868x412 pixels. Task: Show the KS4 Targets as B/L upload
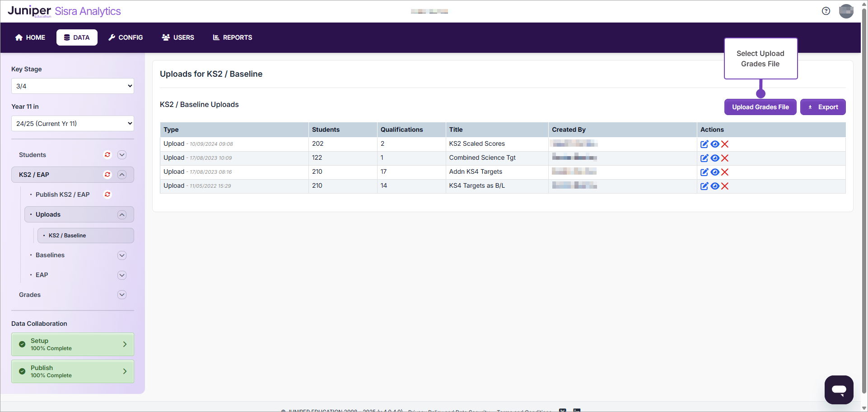click(x=714, y=186)
